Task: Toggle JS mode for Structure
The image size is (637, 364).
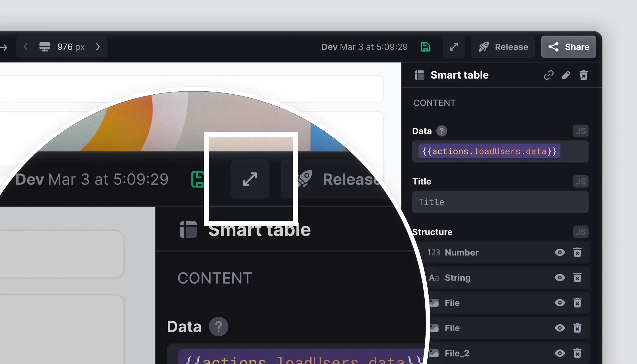Action: [581, 232]
